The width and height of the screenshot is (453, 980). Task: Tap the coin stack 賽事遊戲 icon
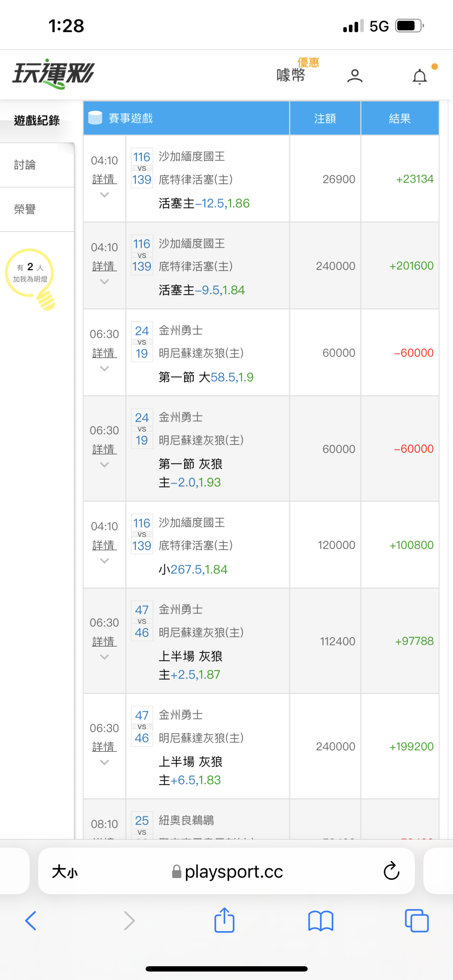tap(95, 118)
